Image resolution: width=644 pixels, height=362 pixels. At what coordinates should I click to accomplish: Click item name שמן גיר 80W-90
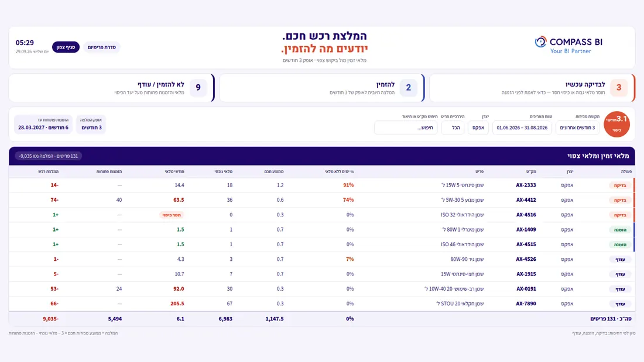pos(467,259)
